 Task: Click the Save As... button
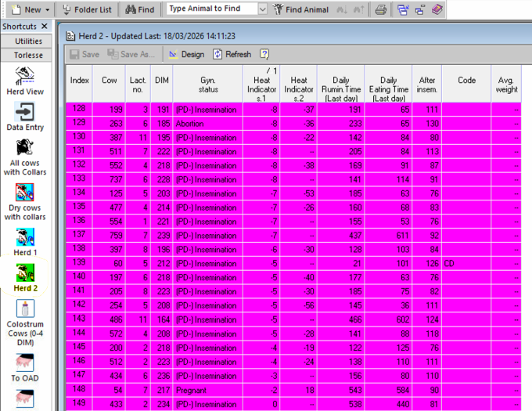click(x=131, y=54)
